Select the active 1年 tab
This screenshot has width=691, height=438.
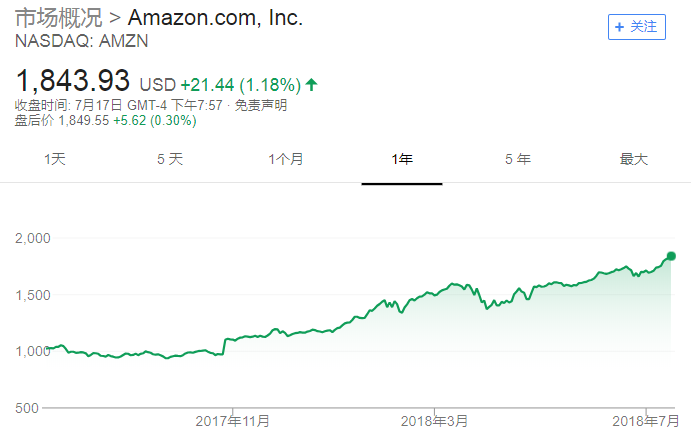(x=402, y=159)
